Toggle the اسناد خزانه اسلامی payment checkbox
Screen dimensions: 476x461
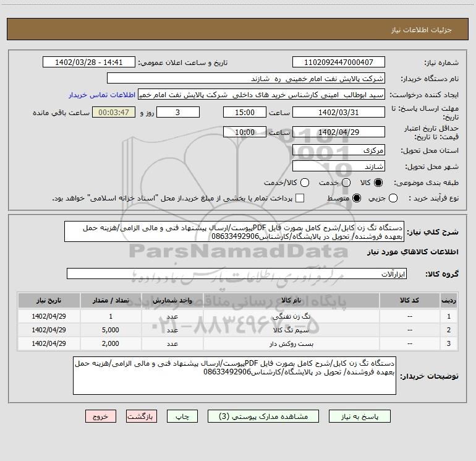[300, 198]
